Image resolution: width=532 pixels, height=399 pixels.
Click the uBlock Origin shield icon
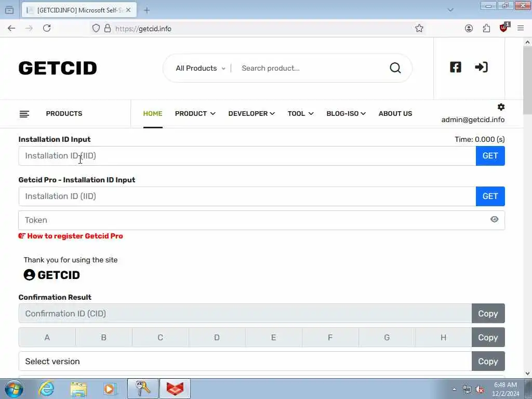[x=504, y=28]
